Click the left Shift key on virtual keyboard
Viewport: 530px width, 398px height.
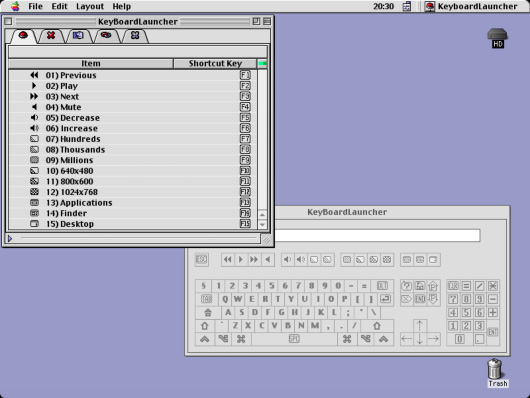pos(205,326)
